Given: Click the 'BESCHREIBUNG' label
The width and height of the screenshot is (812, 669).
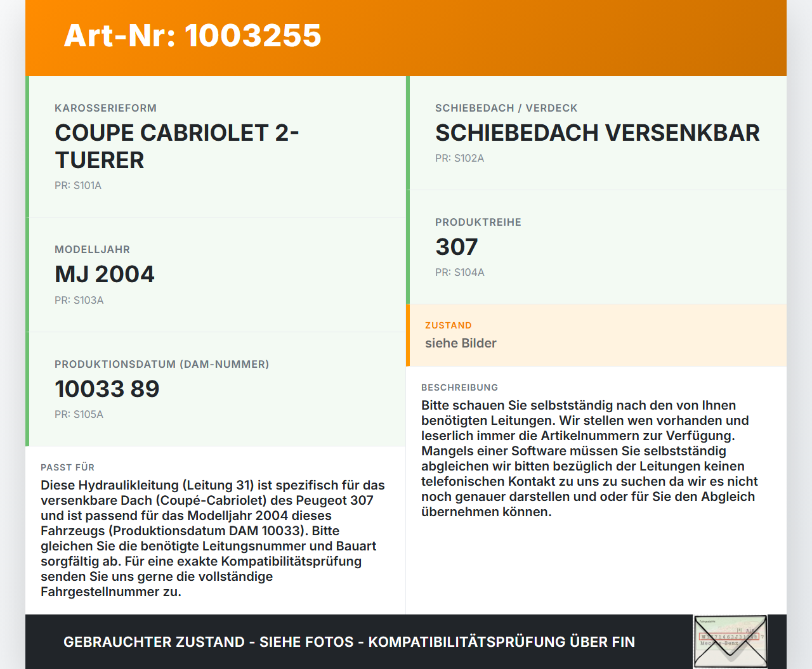Looking at the screenshot, I should [460, 387].
